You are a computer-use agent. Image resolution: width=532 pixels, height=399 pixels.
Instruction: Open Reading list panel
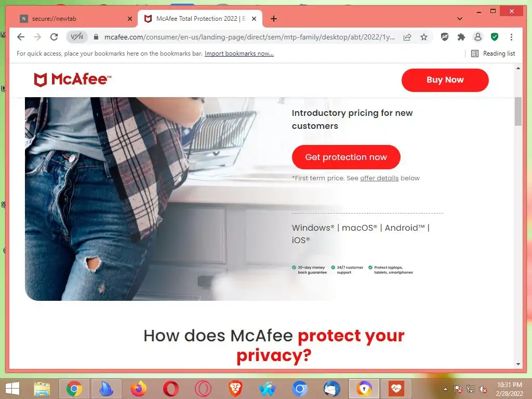[494, 54]
